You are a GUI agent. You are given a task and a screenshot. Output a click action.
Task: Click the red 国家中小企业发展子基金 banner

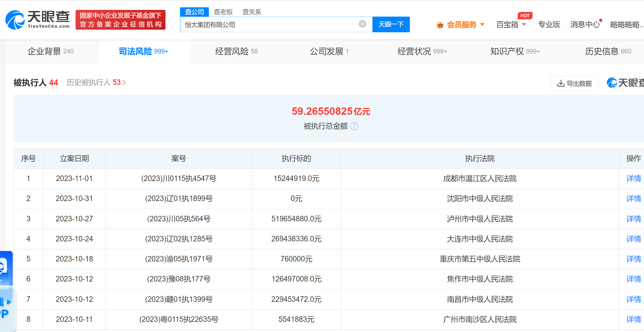[x=120, y=20]
